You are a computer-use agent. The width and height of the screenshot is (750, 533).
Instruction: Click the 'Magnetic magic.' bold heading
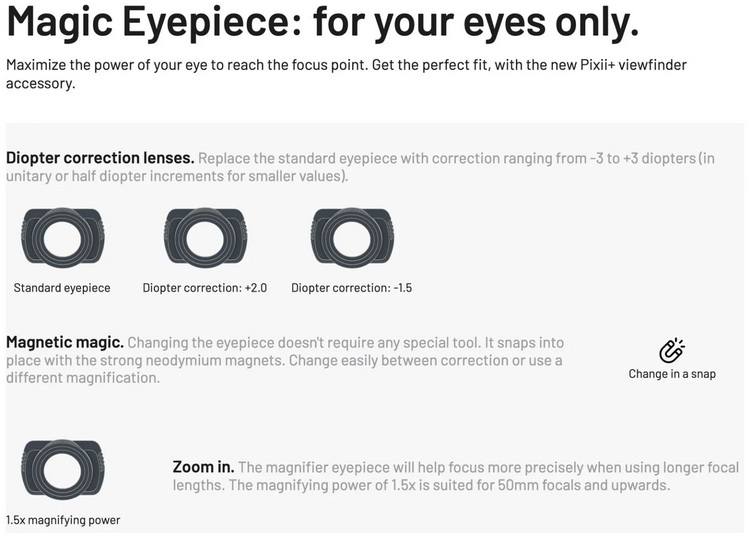pyautogui.click(x=65, y=342)
